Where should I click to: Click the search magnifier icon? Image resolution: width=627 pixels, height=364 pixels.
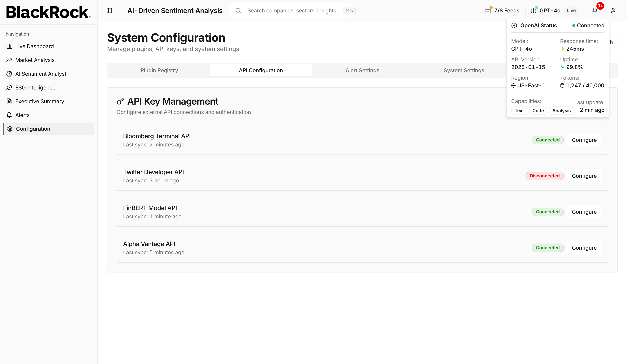coord(238,11)
